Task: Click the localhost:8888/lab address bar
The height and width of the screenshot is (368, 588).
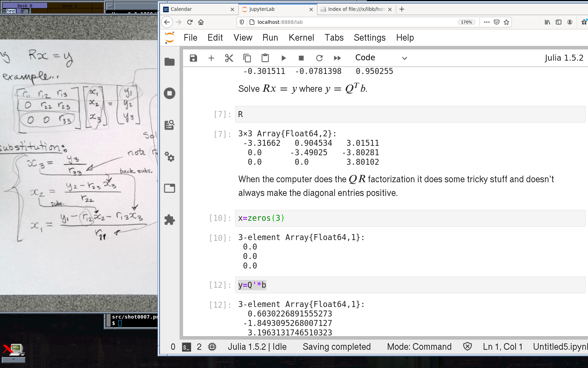Action: coord(350,22)
